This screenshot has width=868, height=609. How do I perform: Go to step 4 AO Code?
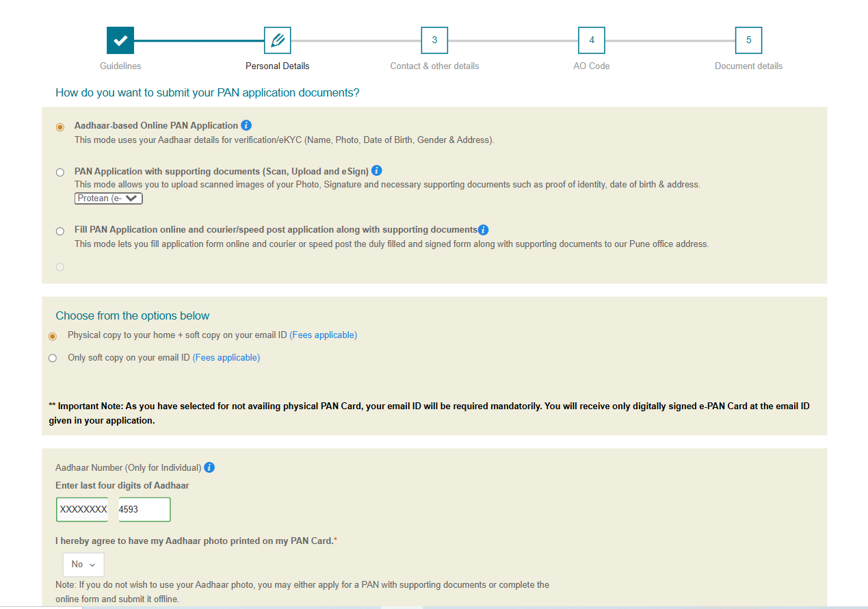592,40
